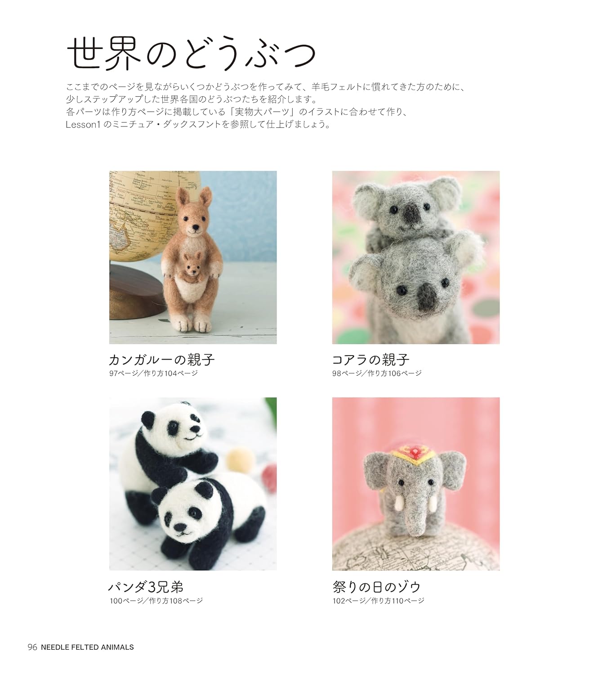The image size is (616, 675).
Task: Click the 98ページ/作り方106ページ reference text
Action: 377,373
